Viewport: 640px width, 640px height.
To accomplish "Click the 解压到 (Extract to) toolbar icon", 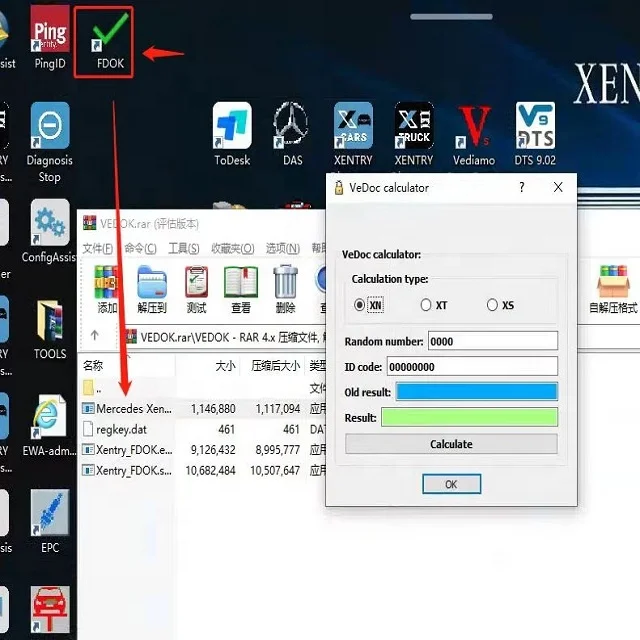I will (152, 289).
